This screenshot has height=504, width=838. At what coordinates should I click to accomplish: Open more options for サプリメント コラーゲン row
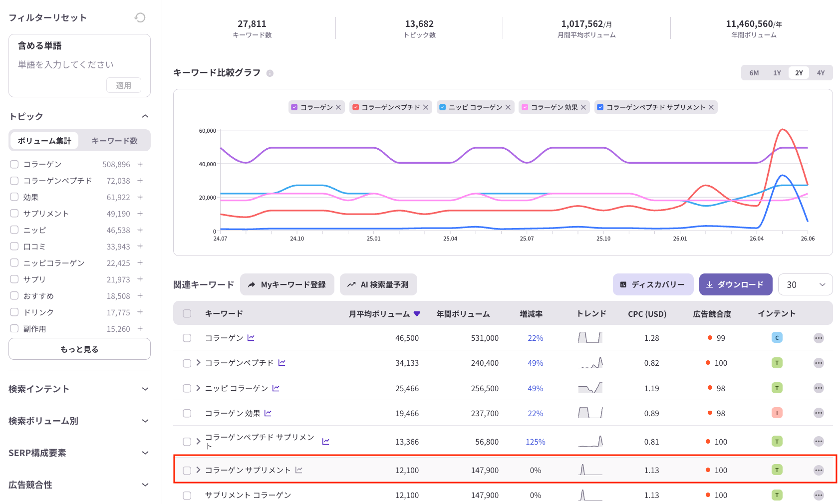[819, 495]
